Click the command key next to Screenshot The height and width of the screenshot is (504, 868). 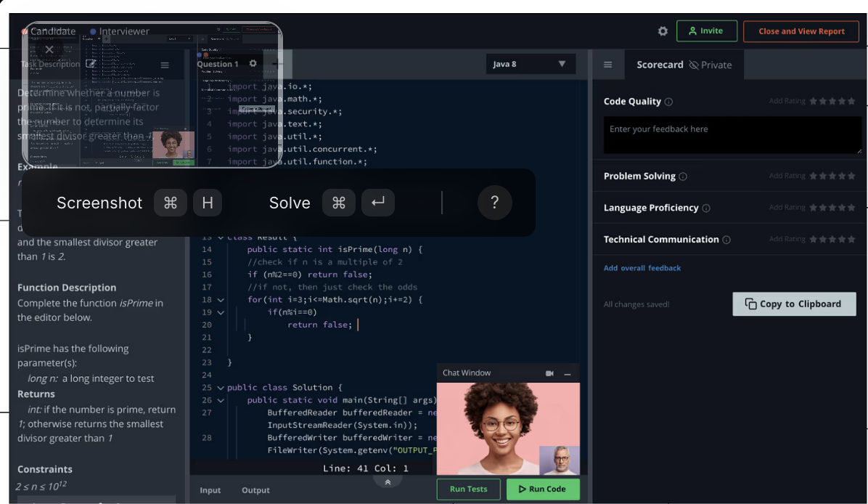coord(171,203)
